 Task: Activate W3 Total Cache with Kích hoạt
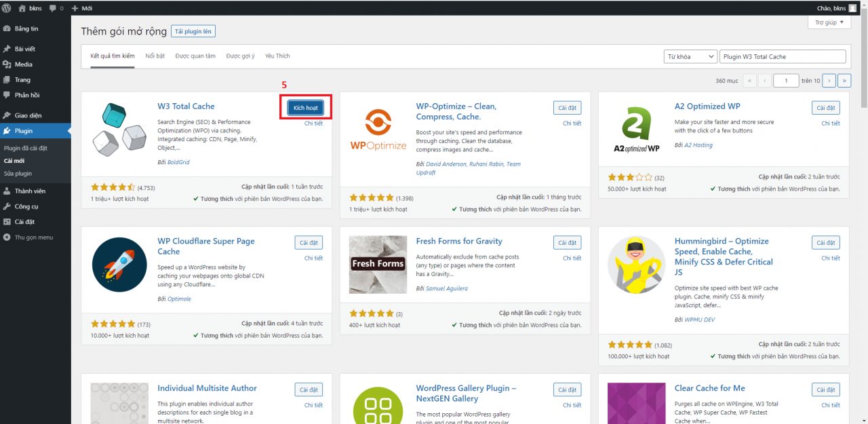[x=305, y=108]
